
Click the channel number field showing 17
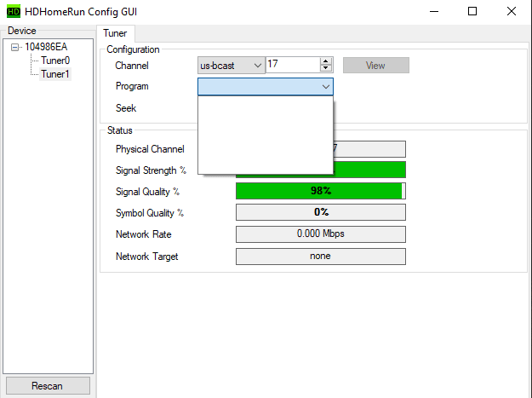click(x=293, y=65)
